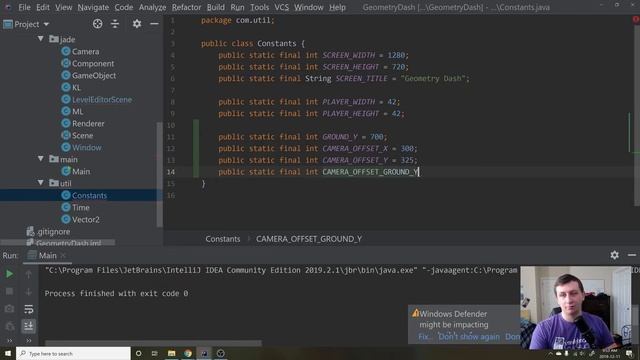Select GameObject in project tree
640x360 pixels.
94,76
